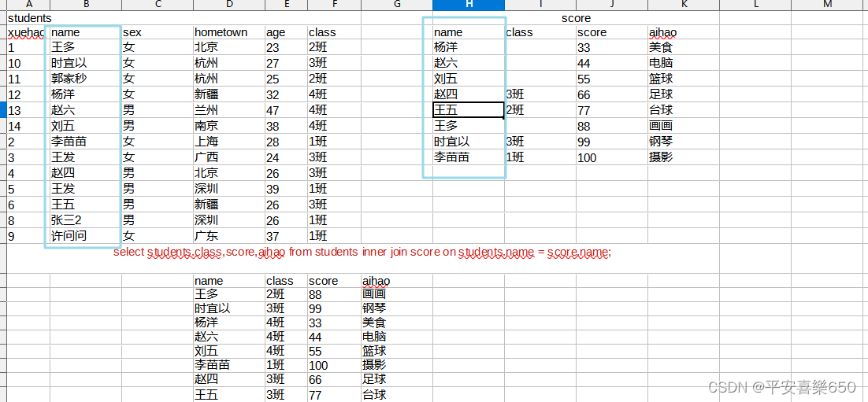The width and height of the screenshot is (868, 402).
Task: Select the column M header
Action: pos(827,5)
